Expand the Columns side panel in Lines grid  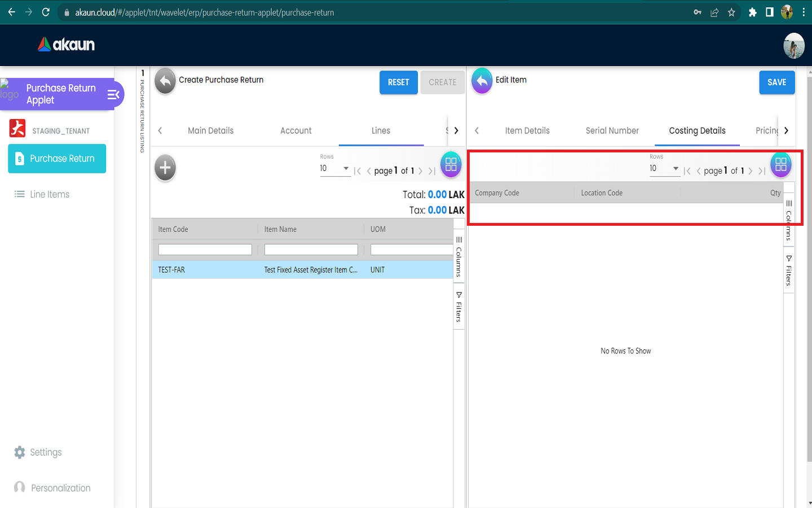tap(459, 257)
